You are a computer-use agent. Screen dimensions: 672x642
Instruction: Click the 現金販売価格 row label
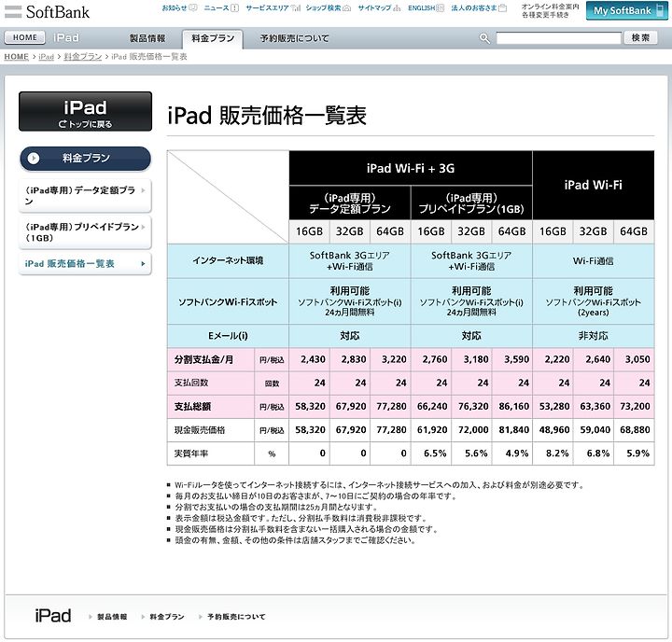point(200,430)
